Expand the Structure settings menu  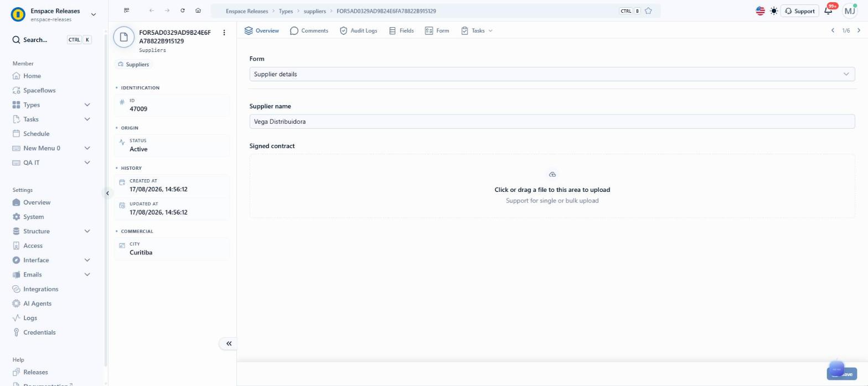pos(87,231)
